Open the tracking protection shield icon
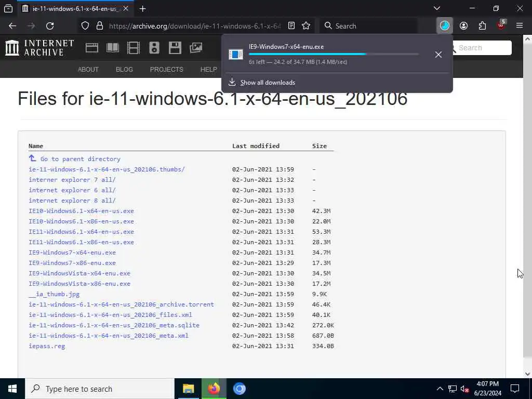Viewport: 532px width, 399px height. point(85,26)
